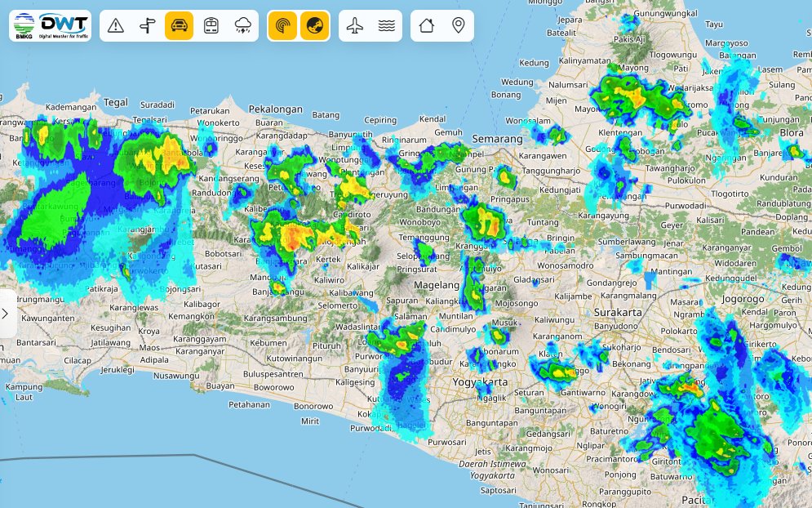This screenshot has height=508, width=812.
Task: Click the Tegal city label
Action: pos(116,103)
